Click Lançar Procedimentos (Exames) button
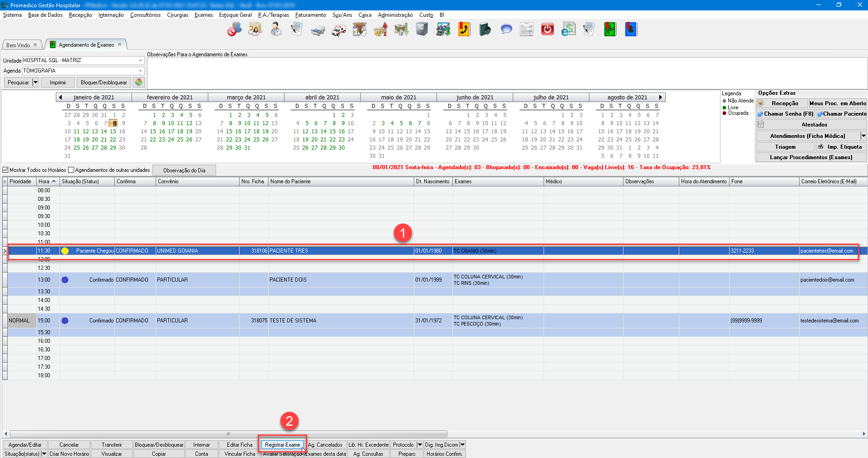This screenshot has height=458, width=868. click(811, 157)
